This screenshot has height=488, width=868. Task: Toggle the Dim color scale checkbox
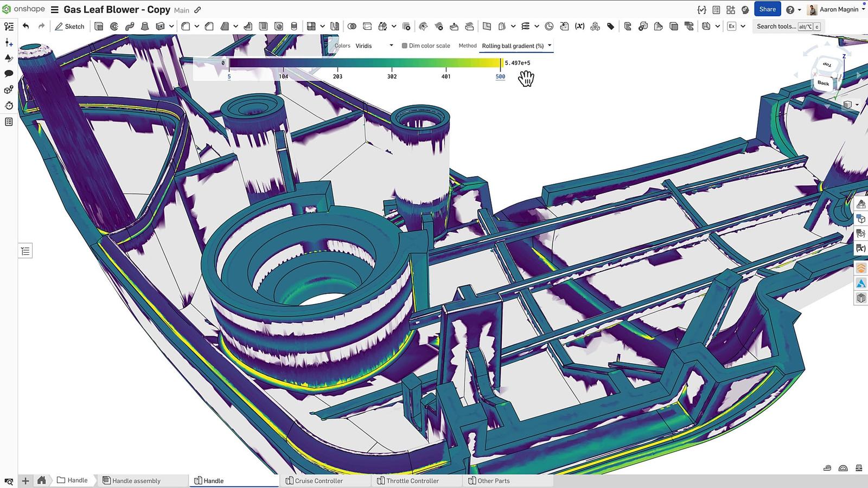point(404,46)
